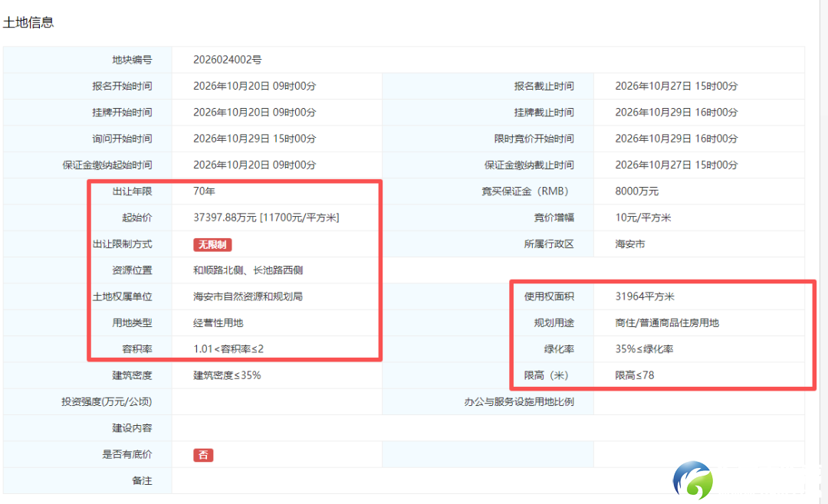The width and height of the screenshot is (828, 504).
Task: Select the 海安市自然资源和规划局 value
Action: [248, 296]
